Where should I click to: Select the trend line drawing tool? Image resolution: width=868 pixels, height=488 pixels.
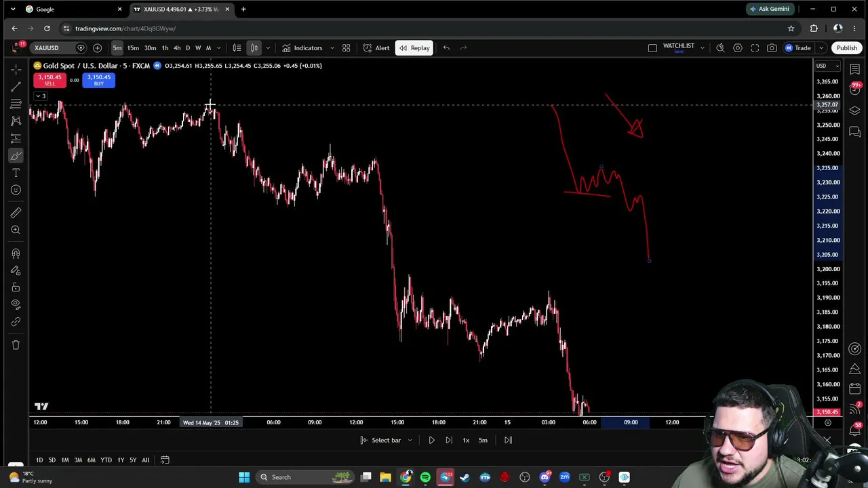(16, 87)
